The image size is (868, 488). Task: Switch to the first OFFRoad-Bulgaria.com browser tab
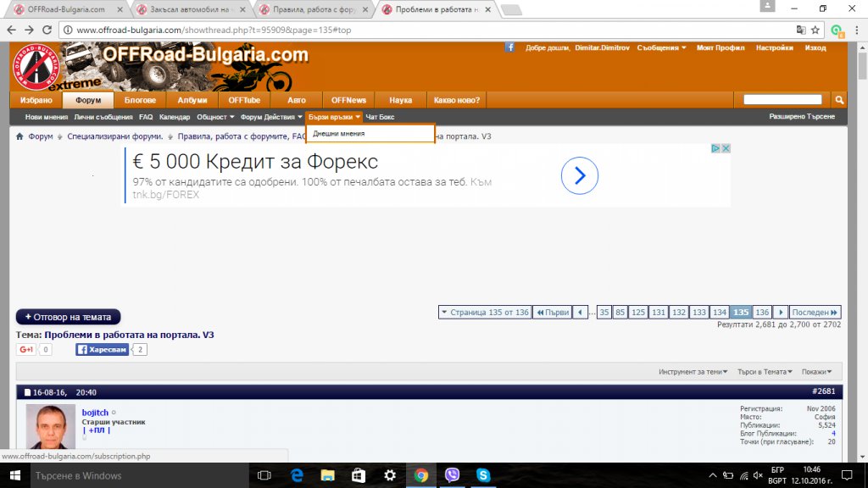tap(68, 9)
